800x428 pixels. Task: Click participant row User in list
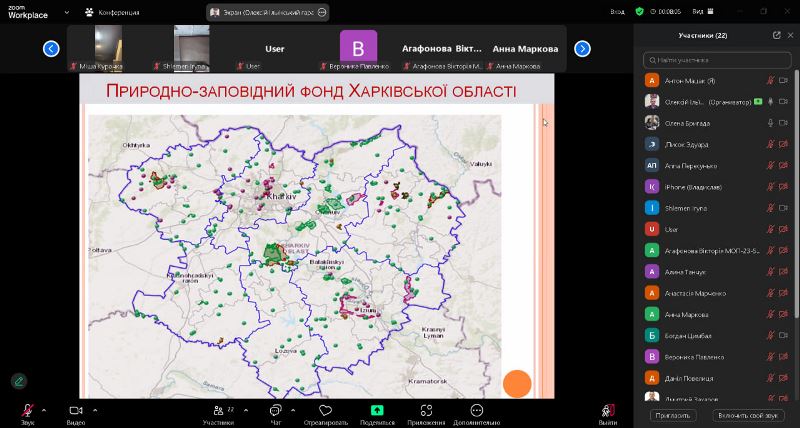pos(716,230)
